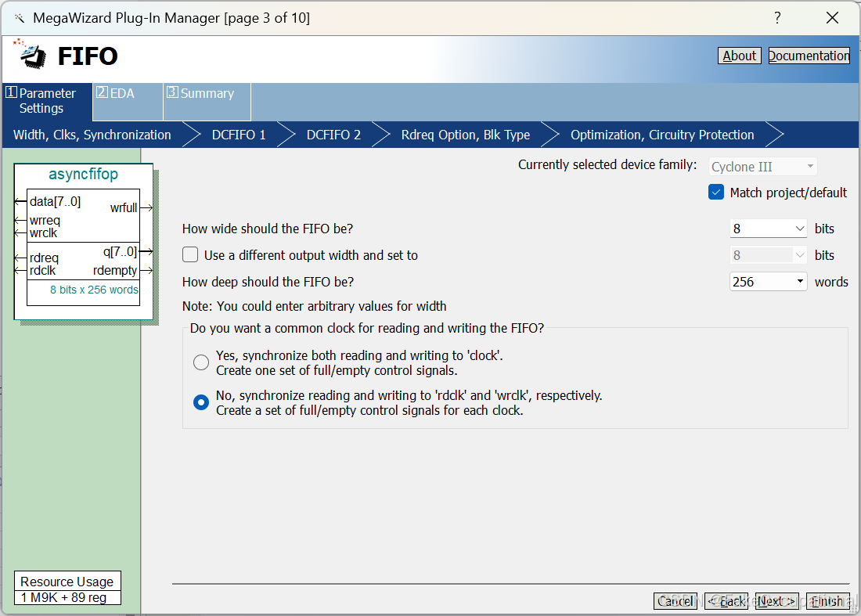Click the data[7..0] port label
The image size is (861, 616).
coord(55,201)
